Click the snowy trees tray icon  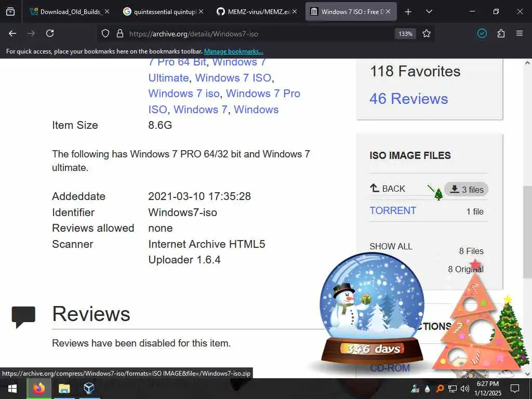point(415,389)
